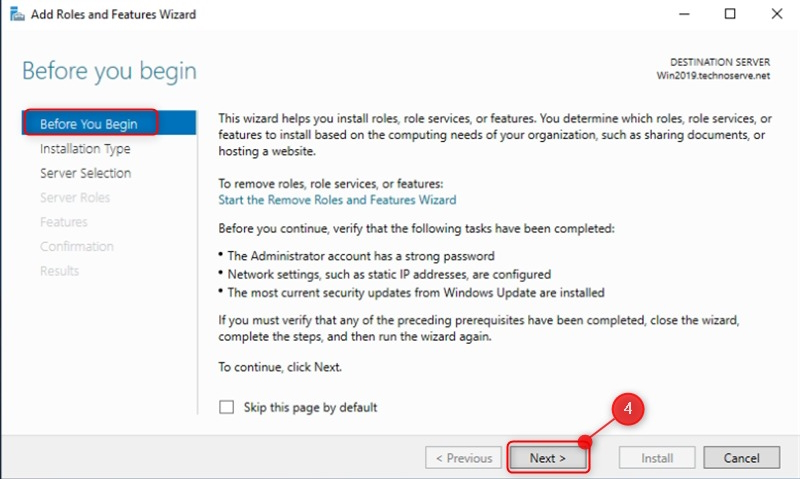800x479 pixels.
Task: Click the Add Roles and Features Wizard title icon
Action: point(14,15)
